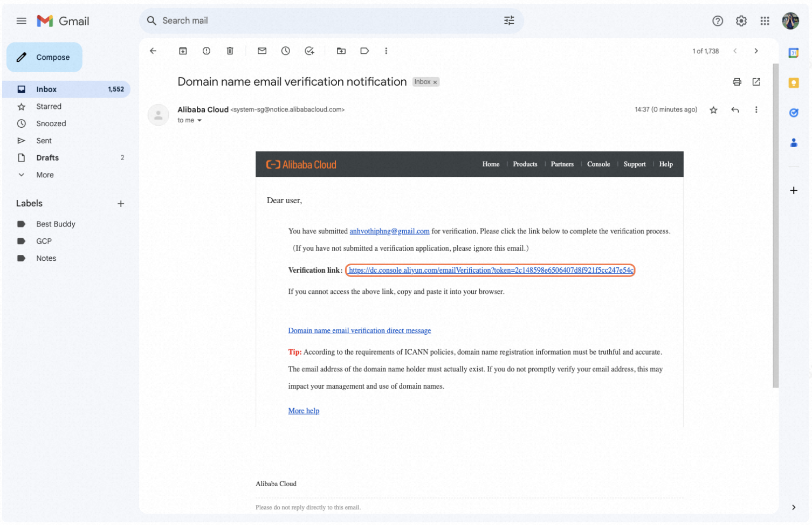Screen dimensions: 812x525
Task: Open the Inbox folder
Action: pos(66,89)
